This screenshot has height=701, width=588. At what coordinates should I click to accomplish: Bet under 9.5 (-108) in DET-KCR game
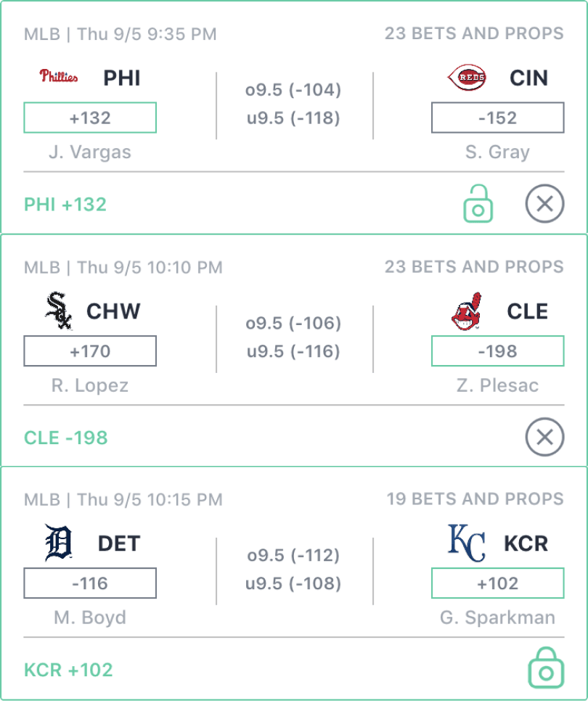293,583
